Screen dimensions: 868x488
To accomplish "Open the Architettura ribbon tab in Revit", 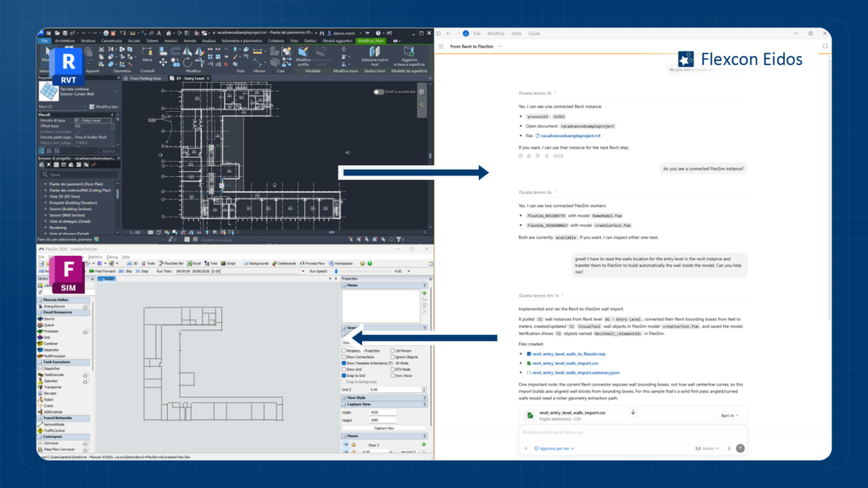I will pyautogui.click(x=64, y=41).
